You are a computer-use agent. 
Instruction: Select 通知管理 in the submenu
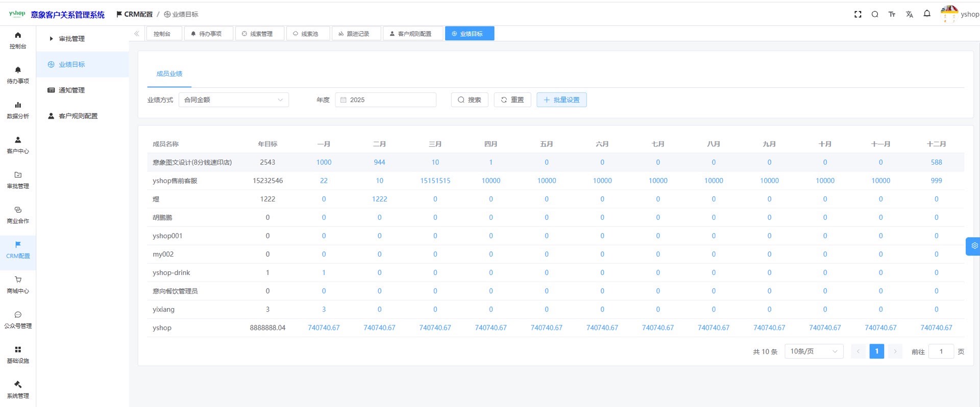(x=71, y=90)
